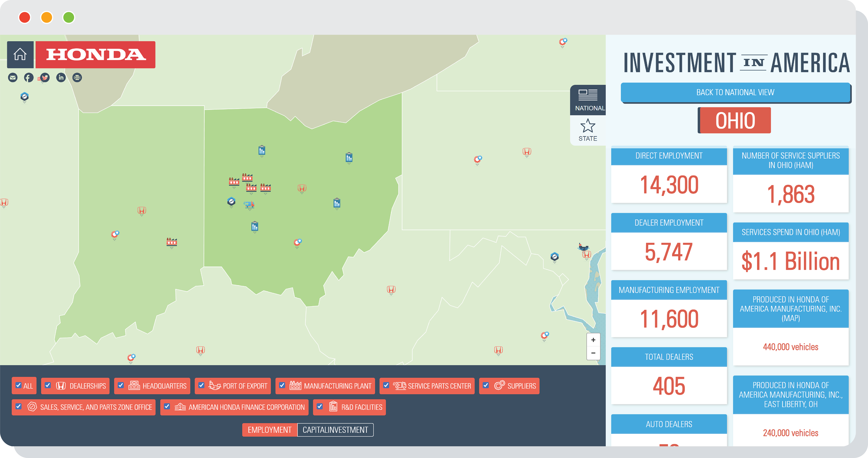Click the service parts center truck marker

249,205
